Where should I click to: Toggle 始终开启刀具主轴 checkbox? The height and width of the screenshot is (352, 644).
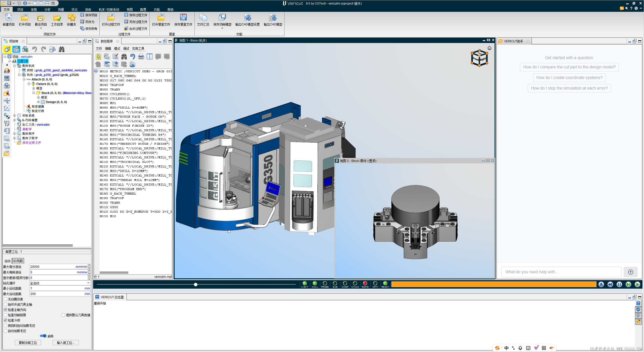tap(5, 304)
